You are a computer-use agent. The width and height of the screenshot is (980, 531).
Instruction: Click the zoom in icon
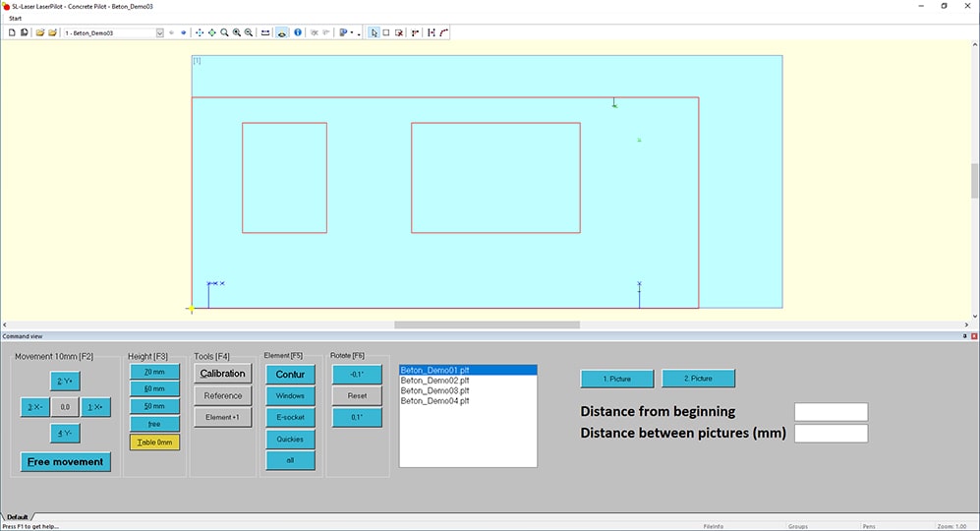[x=237, y=32]
